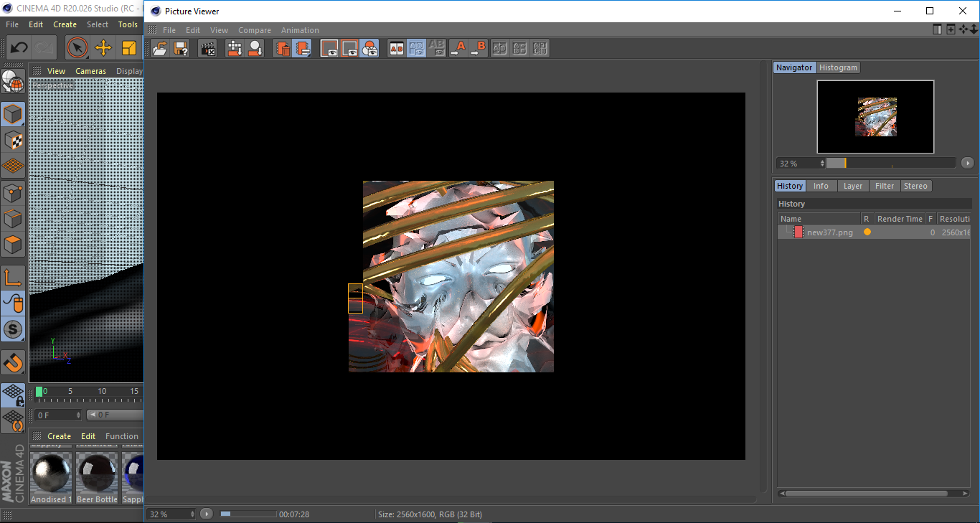Click Undo in Cinema 4D main window

[19, 48]
